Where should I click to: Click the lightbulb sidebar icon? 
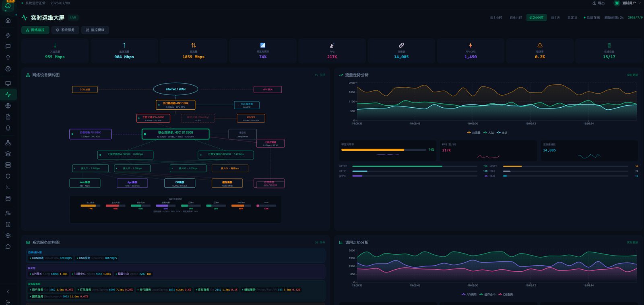pyautogui.click(x=8, y=58)
